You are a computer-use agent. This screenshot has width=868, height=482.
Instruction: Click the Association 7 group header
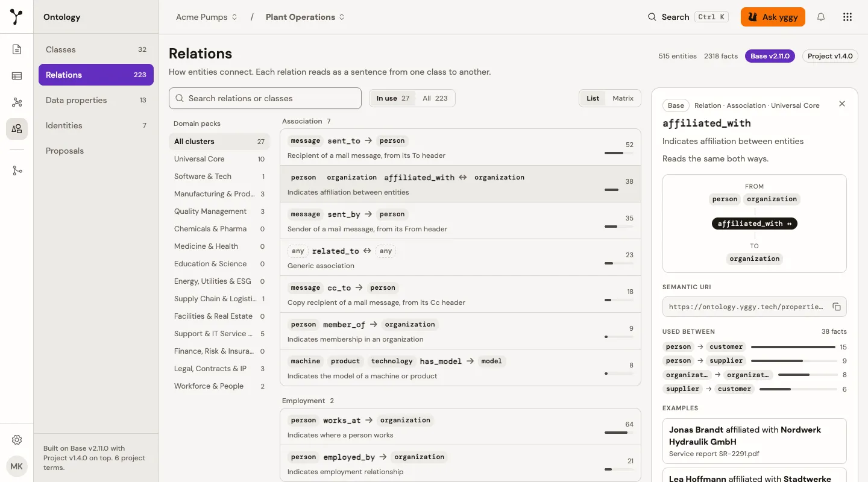[x=306, y=121]
